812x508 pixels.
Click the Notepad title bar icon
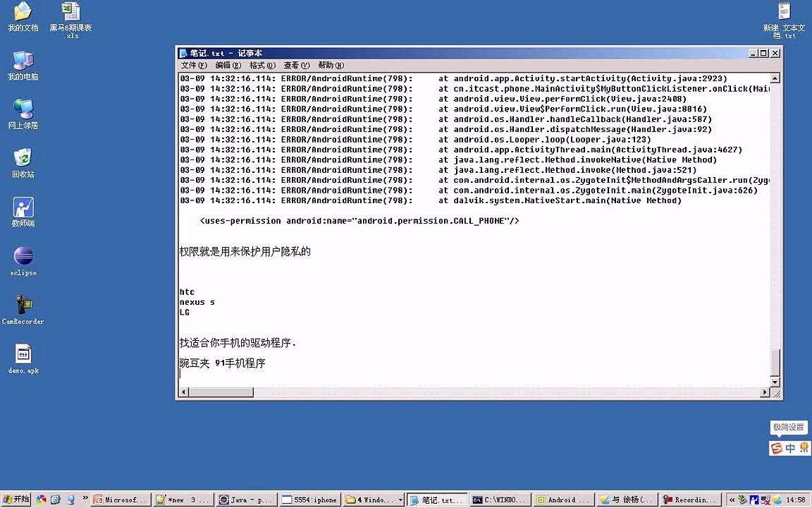[183, 53]
